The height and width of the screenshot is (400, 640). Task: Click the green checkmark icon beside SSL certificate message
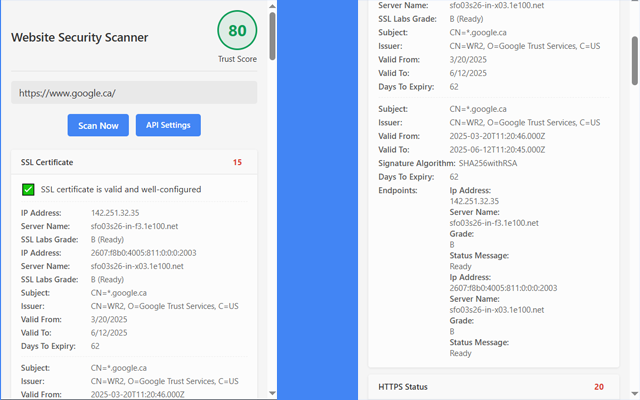point(28,189)
